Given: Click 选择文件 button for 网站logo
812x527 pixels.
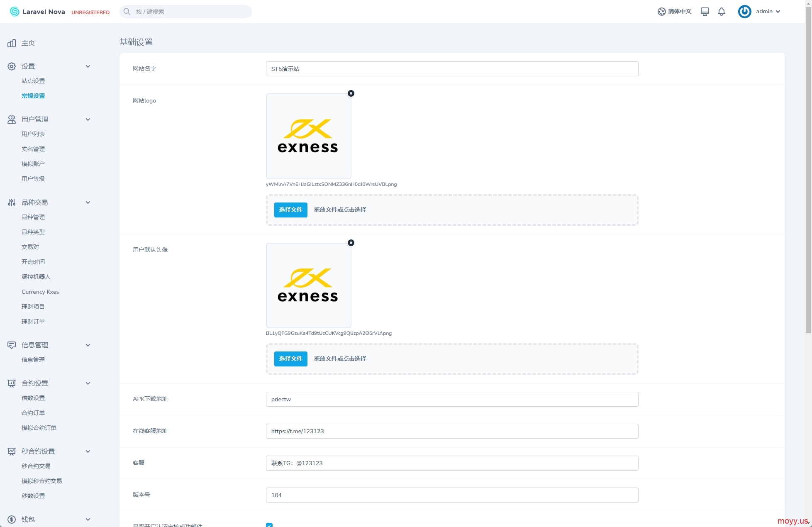Looking at the screenshot, I should pyautogui.click(x=290, y=210).
